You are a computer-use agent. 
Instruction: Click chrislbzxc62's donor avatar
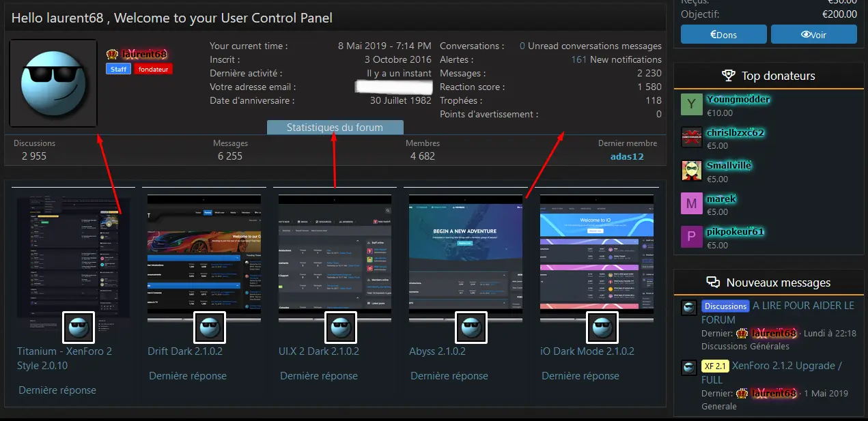pos(692,138)
